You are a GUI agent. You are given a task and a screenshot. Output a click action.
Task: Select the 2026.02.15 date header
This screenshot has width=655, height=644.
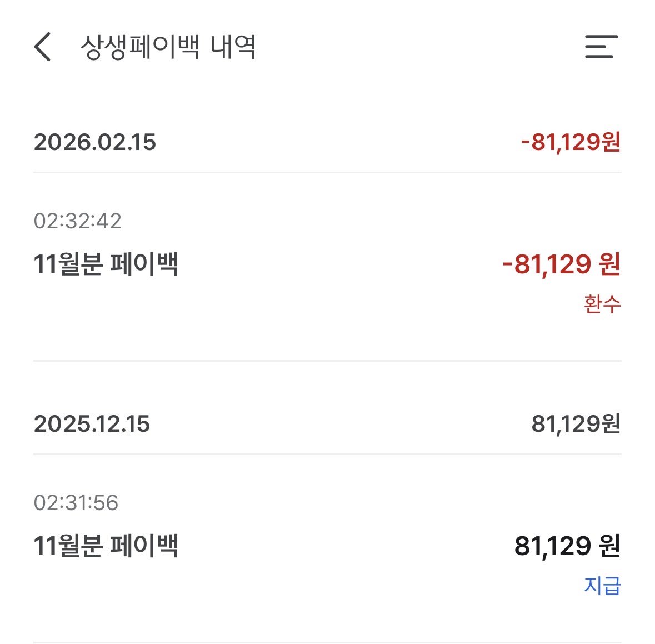click(95, 142)
